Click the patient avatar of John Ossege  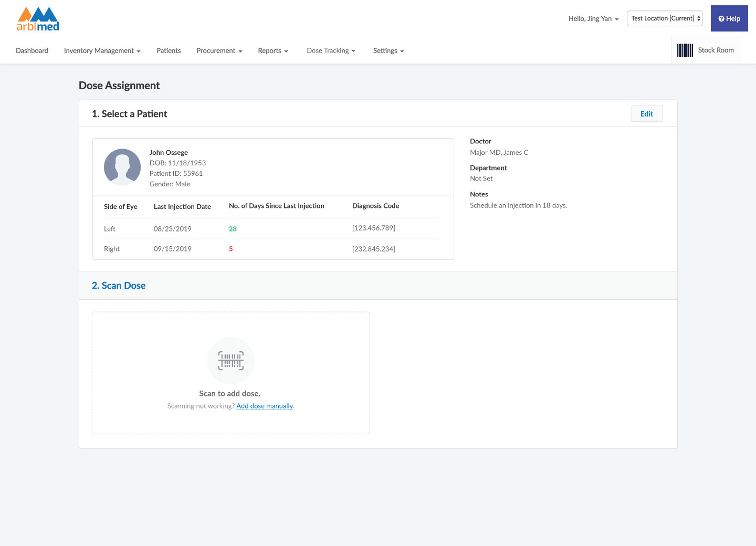click(122, 167)
